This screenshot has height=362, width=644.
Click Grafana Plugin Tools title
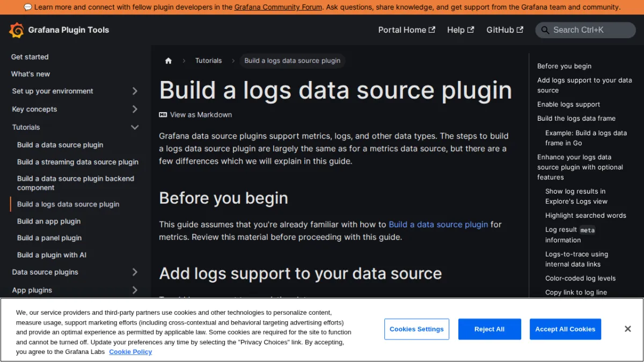[x=69, y=30]
